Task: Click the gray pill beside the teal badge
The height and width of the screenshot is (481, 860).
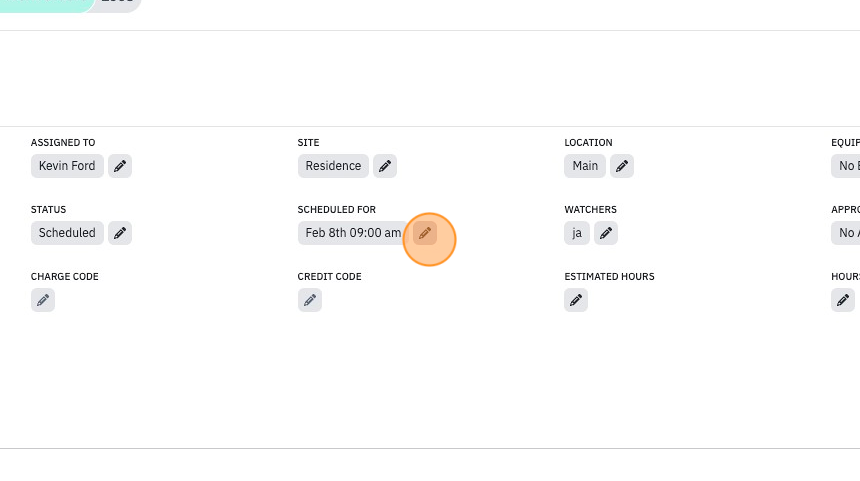Action: tap(118, 4)
